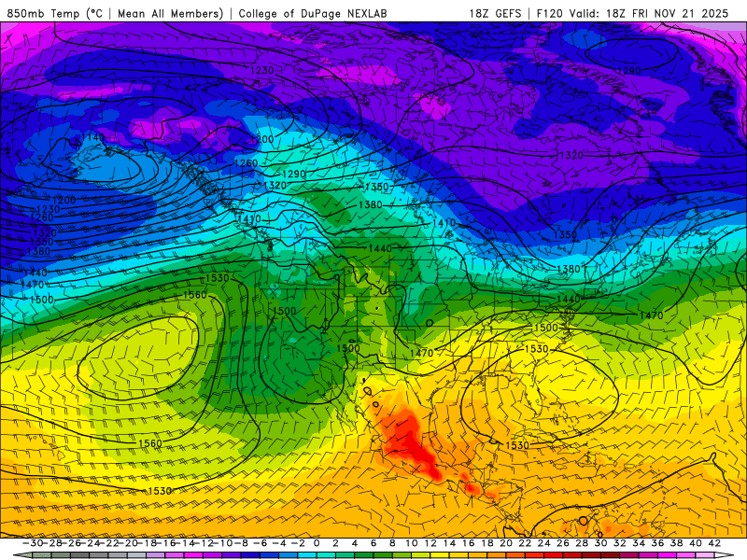Viewport: 747px width, 560px height.
Task: Click the -4 color scale label
Action: click(x=279, y=543)
